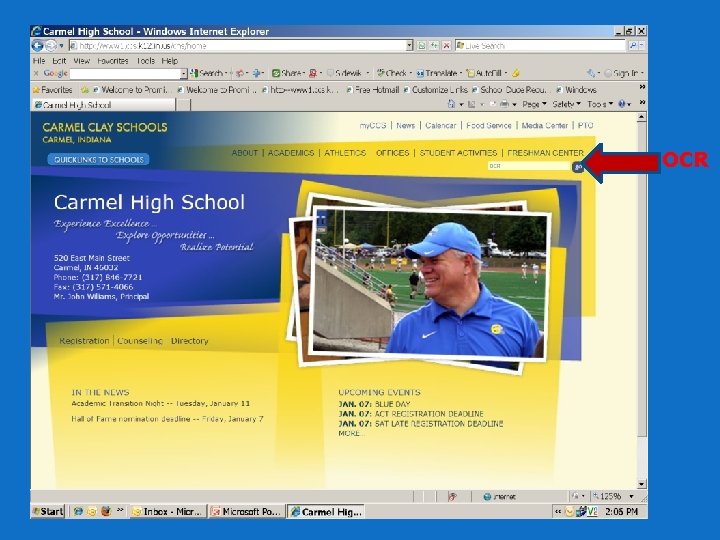Open the ACADEMICS navigation link
720x540 pixels.
point(291,152)
